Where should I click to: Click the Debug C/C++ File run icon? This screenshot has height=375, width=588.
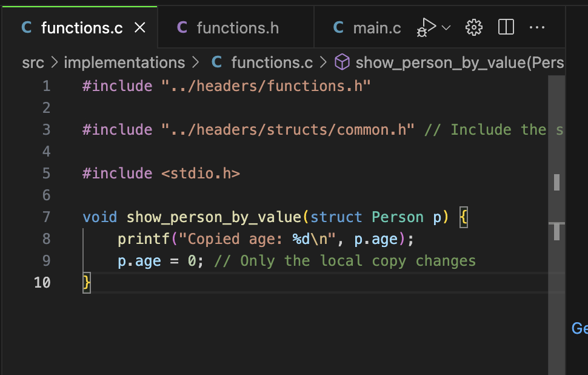pyautogui.click(x=427, y=27)
